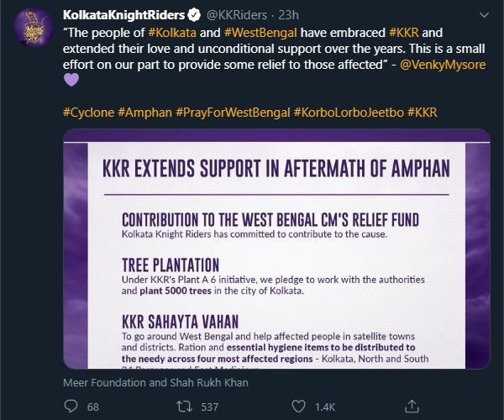The width and height of the screenshot is (504, 420).
Task: Open the KKR Amphan support image
Action: point(276,249)
